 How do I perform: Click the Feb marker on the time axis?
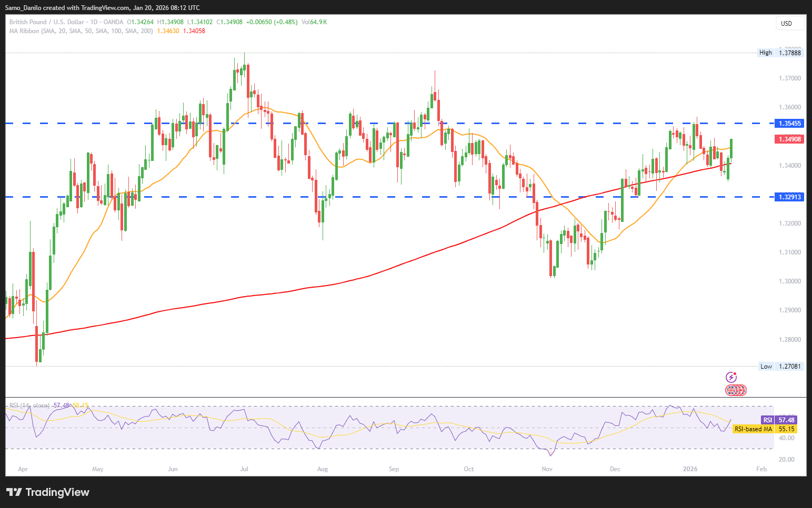click(x=761, y=469)
